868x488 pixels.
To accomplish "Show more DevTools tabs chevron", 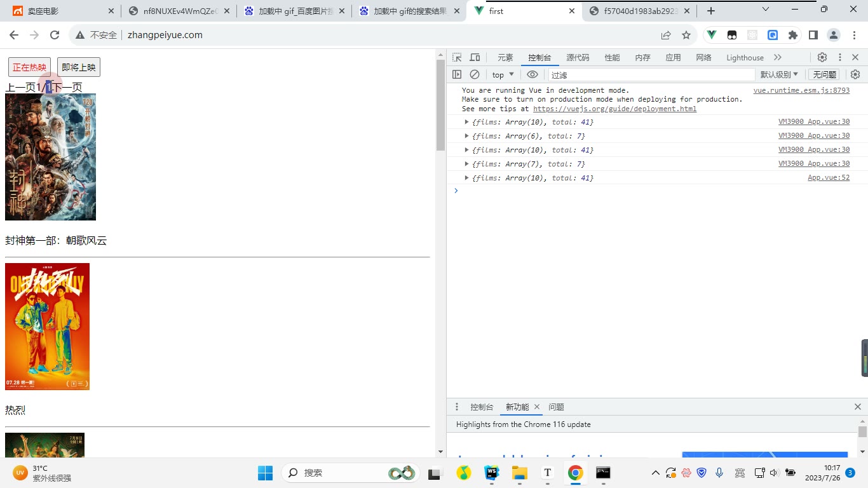I will [778, 57].
